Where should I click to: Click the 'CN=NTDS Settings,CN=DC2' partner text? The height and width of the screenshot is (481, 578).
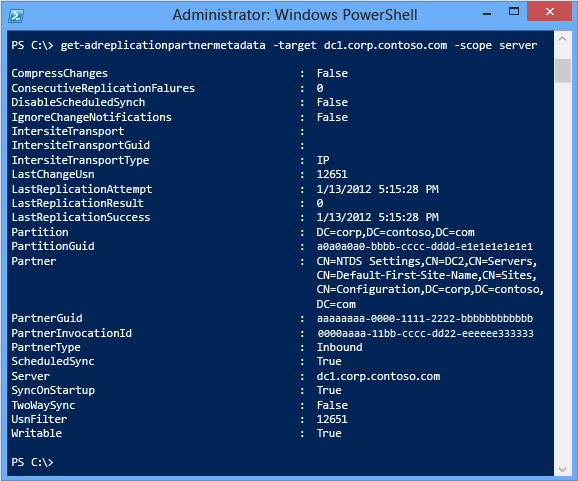(426, 261)
